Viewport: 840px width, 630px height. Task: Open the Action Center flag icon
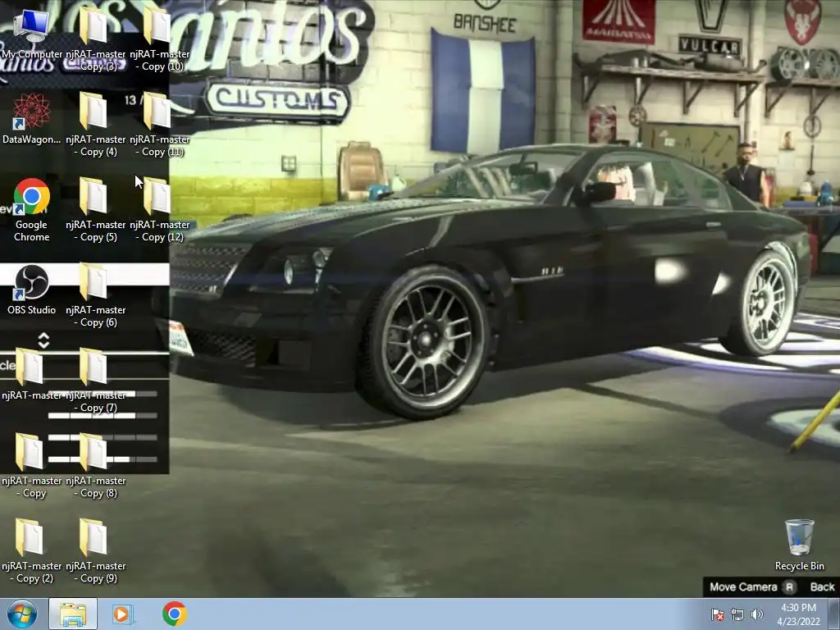(x=717, y=614)
